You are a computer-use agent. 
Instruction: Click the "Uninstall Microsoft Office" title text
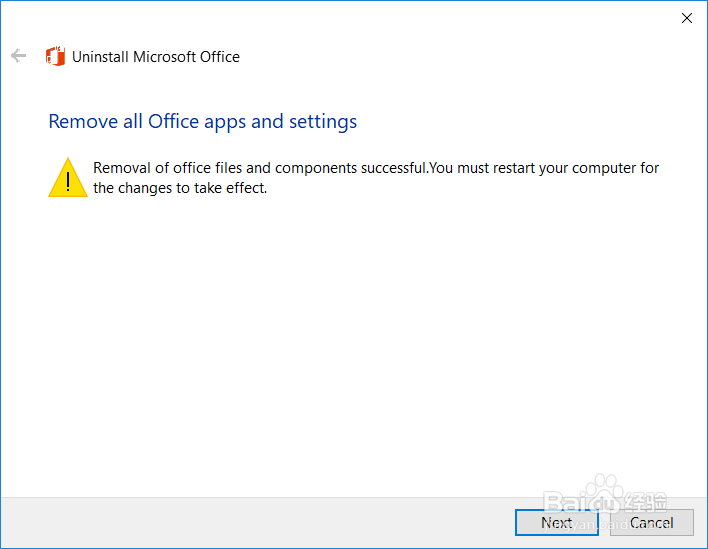(x=156, y=57)
